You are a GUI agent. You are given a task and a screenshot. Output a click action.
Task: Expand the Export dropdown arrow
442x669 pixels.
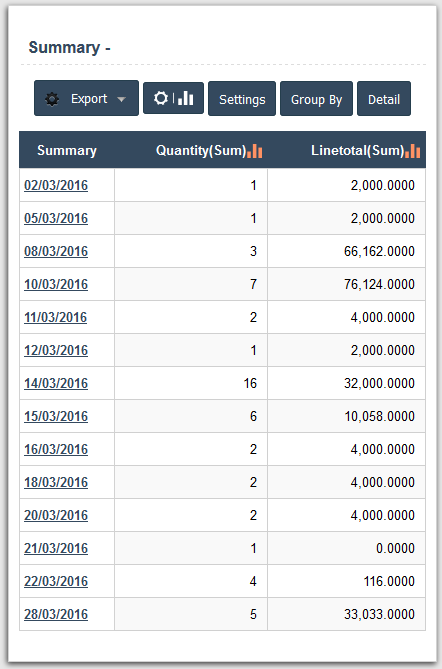[121, 99]
